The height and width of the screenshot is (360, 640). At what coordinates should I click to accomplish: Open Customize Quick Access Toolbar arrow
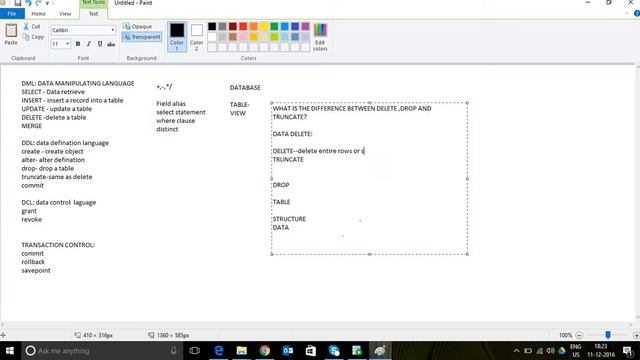[47, 3]
